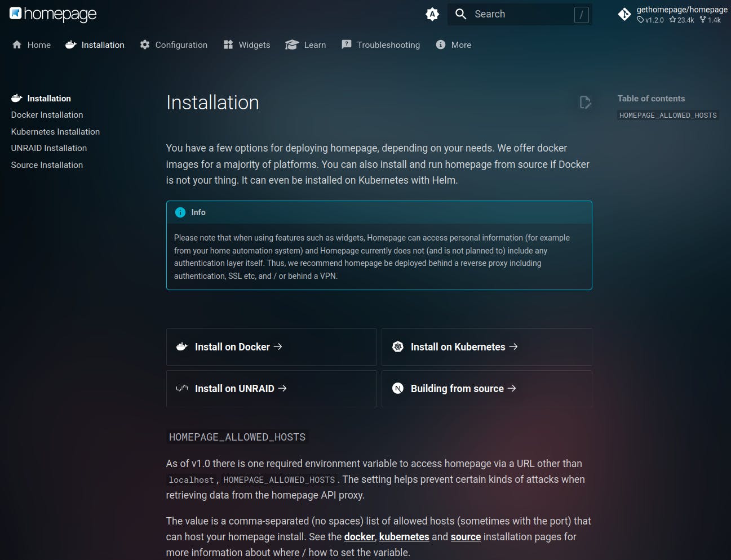Open UNRAID Installation sidebar link

pyautogui.click(x=49, y=148)
